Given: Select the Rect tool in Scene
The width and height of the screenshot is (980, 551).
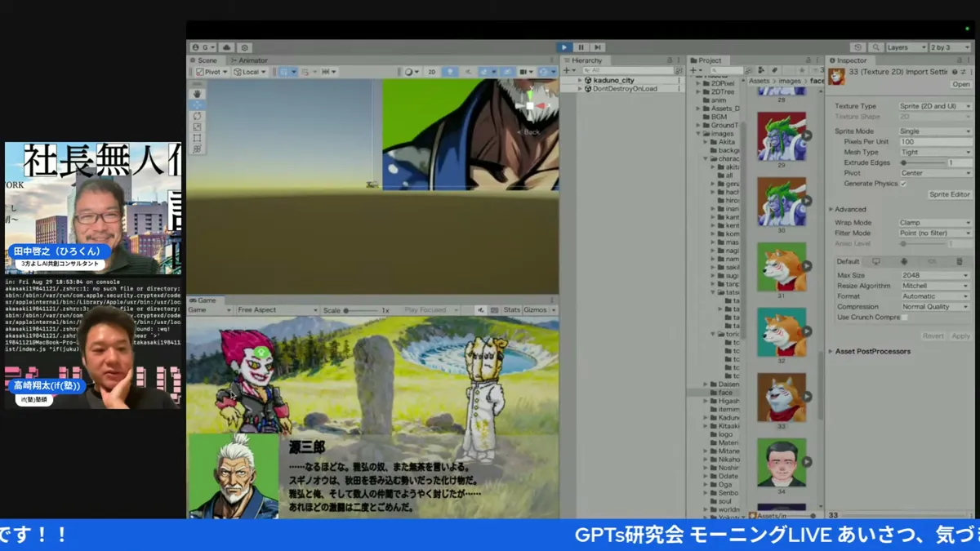Looking at the screenshot, I should click(197, 138).
